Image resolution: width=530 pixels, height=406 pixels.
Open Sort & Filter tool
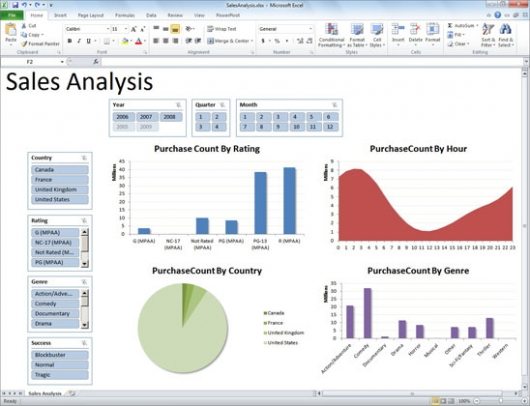487,35
